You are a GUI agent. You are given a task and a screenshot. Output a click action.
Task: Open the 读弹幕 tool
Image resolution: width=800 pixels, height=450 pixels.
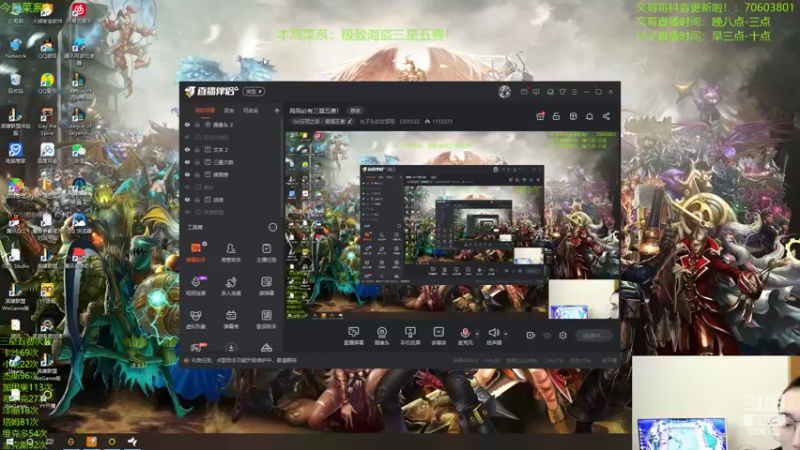266,286
